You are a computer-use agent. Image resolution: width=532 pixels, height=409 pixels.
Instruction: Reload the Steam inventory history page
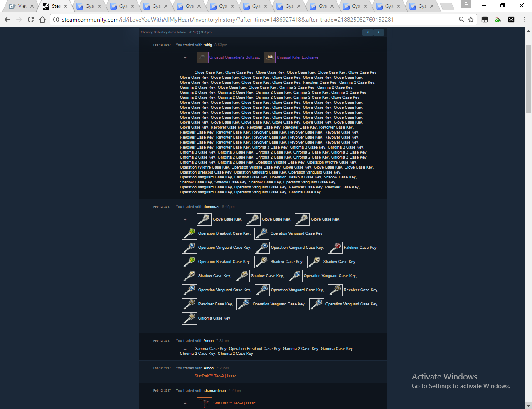[31, 20]
